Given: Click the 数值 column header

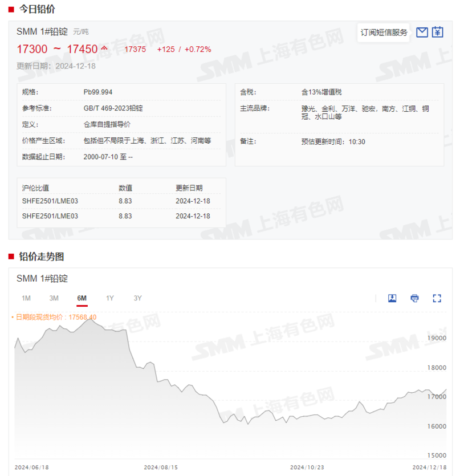Looking at the screenshot, I should 125,188.
